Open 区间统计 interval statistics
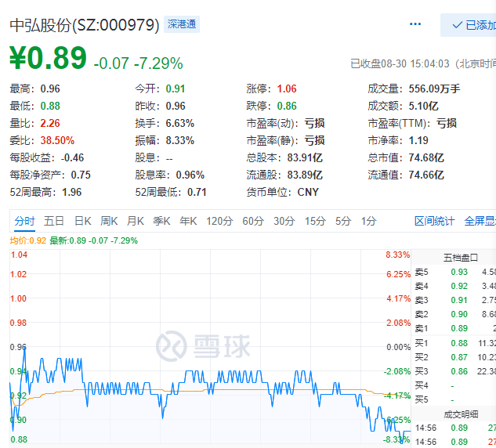Image resolution: width=496 pixels, height=448 pixels. pos(434,221)
